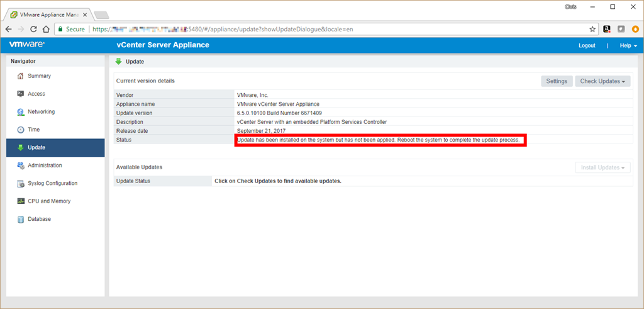
Task: Click the vmware logo in header
Action: (26, 45)
